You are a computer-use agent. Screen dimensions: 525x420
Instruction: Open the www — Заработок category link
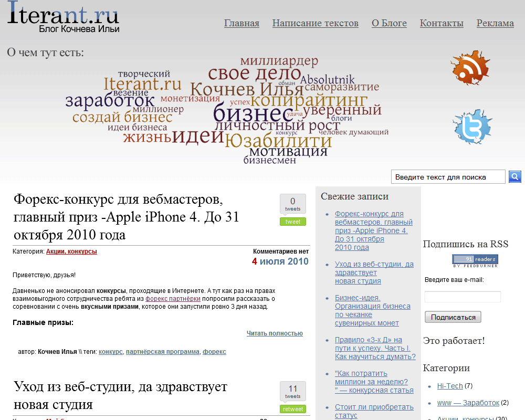[468, 403]
